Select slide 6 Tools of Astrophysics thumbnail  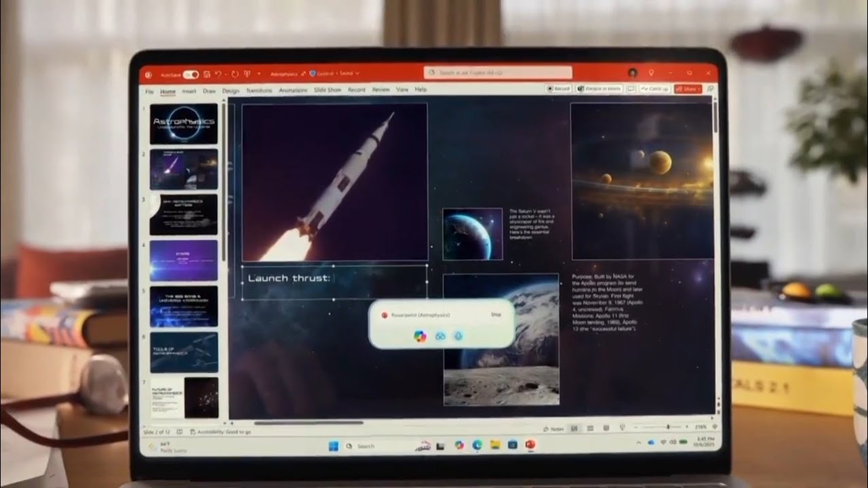click(184, 352)
